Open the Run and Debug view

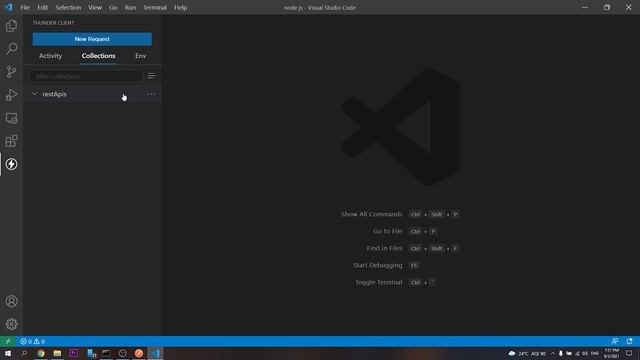(11, 95)
